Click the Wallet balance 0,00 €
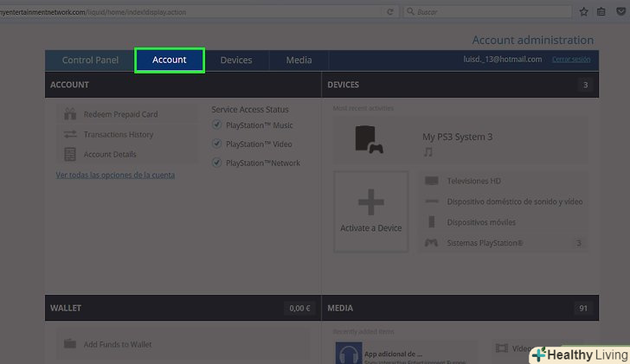630x364 pixels. click(299, 308)
